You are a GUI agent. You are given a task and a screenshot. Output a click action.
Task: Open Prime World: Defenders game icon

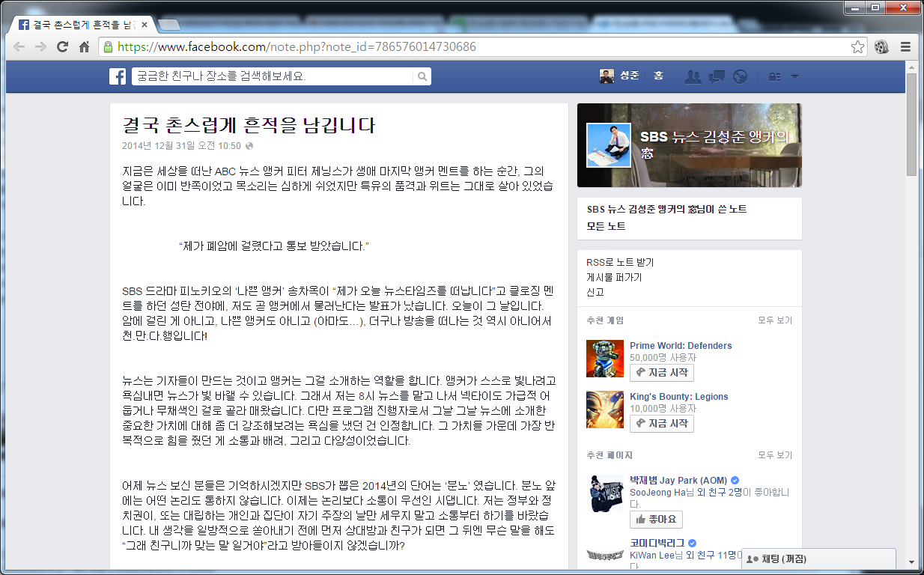pyautogui.click(x=605, y=358)
